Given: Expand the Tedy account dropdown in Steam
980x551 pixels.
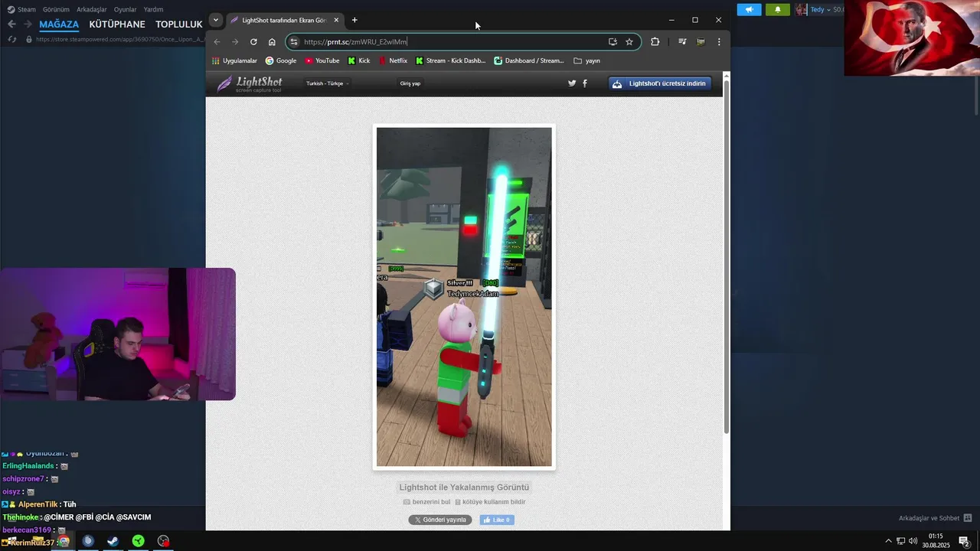Looking at the screenshot, I should pyautogui.click(x=819, y=10).
